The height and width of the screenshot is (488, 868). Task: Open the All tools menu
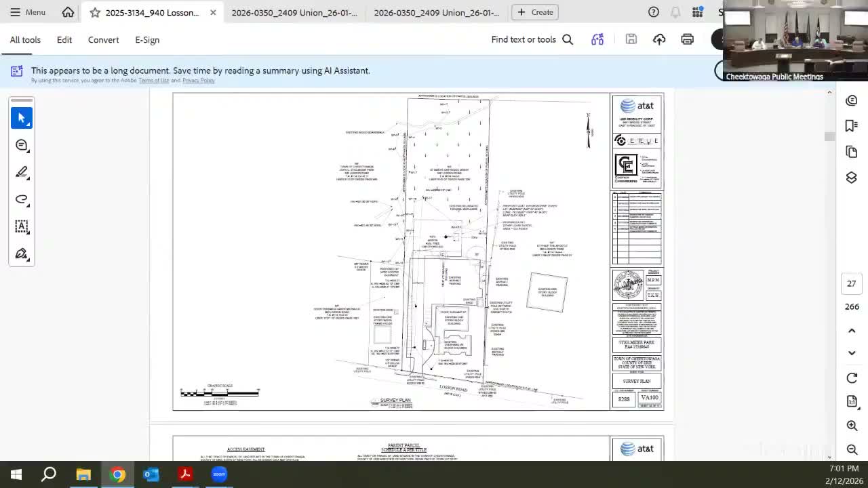[x=25, y=40]
